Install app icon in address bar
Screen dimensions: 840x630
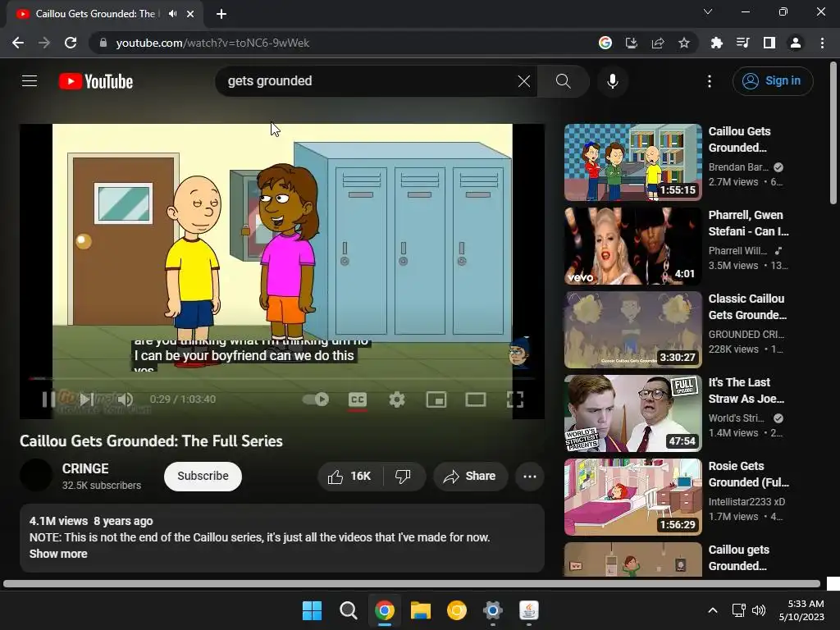pyautogui.click(x=632, y=43)
